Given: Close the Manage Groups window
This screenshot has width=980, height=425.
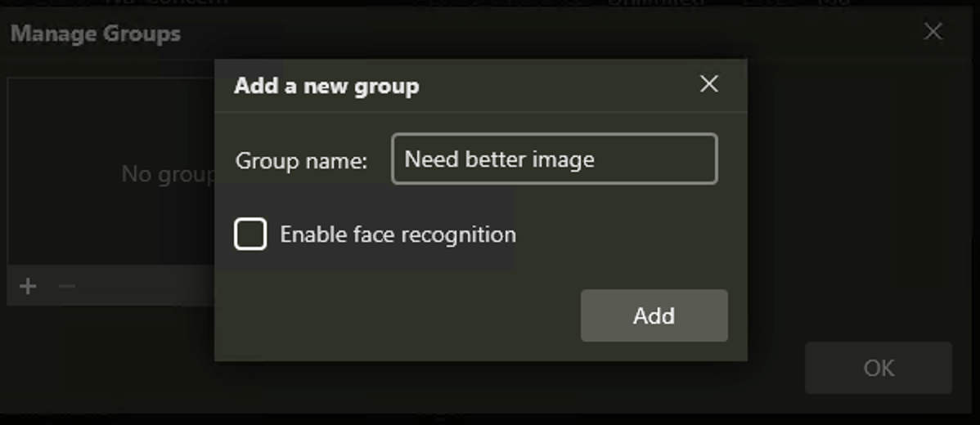Looking at the screenshot, I should click(x=933, y=32).
